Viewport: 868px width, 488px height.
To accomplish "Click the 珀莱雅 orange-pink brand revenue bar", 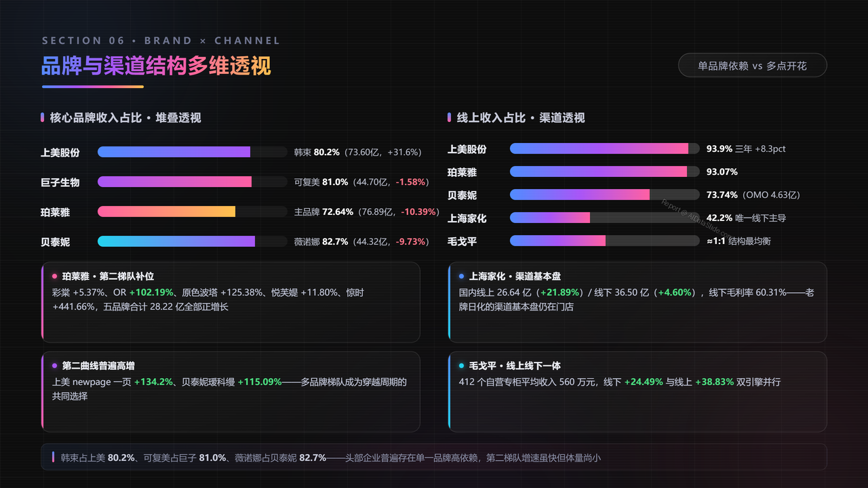I will [x=193, y=212].
